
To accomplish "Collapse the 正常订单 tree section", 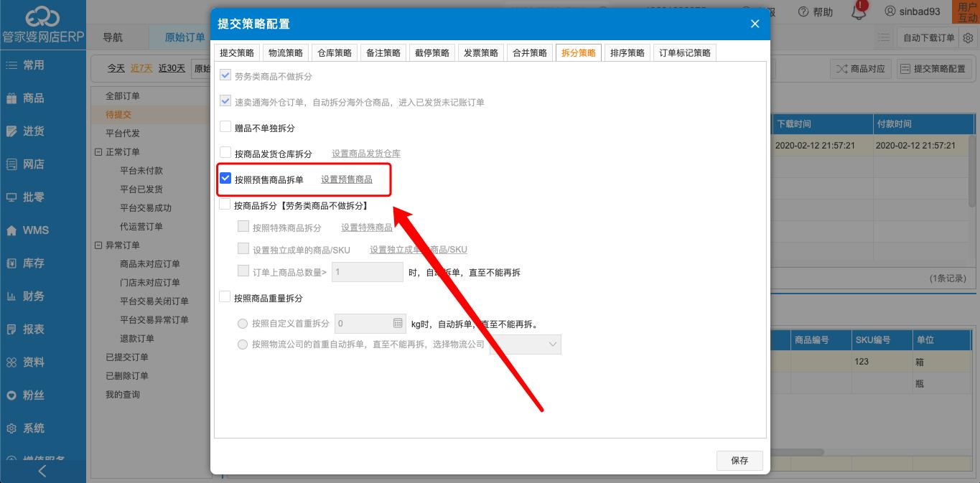I will 96,151.
